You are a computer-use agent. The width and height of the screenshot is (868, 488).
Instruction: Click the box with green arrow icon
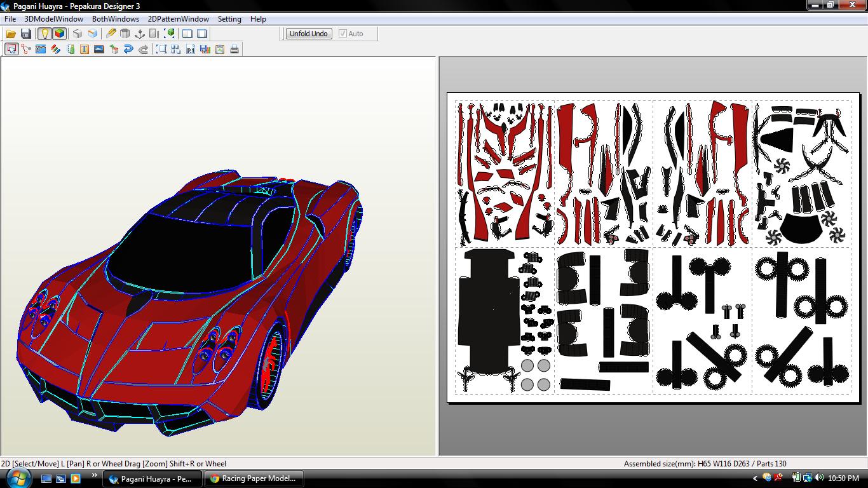point(114,49)
